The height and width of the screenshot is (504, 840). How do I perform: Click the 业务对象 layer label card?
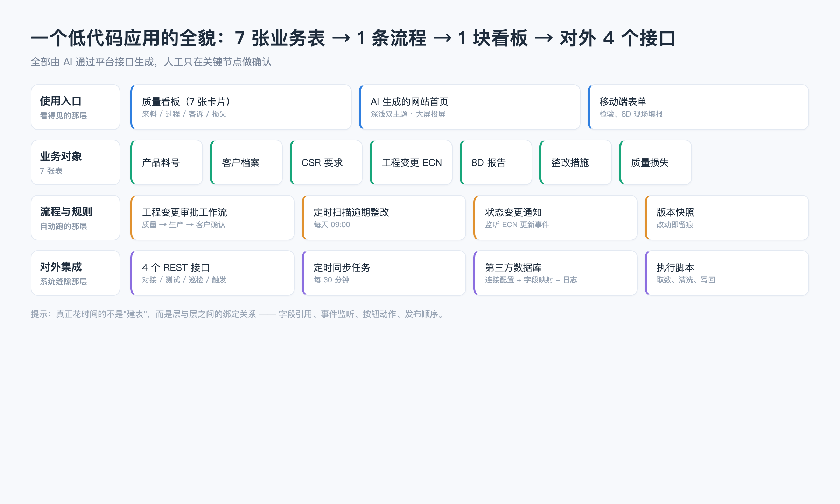pyautogui.click(x=76, y=162)
